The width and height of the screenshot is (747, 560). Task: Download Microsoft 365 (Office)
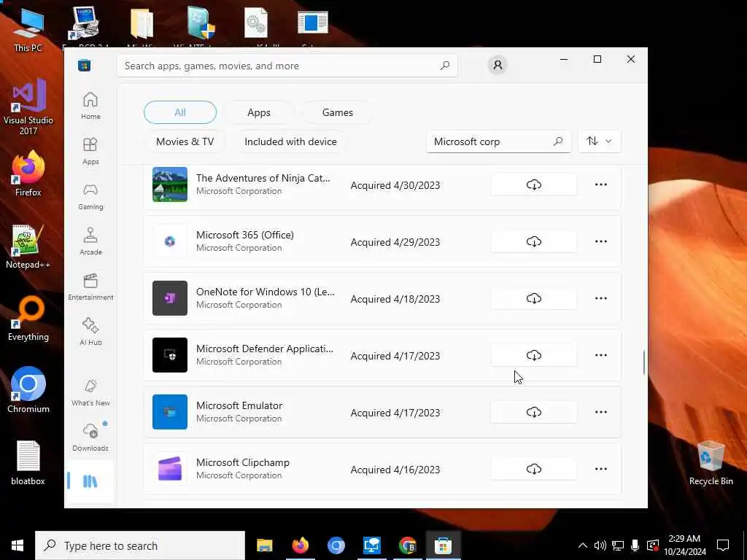(x=533, y=241)
